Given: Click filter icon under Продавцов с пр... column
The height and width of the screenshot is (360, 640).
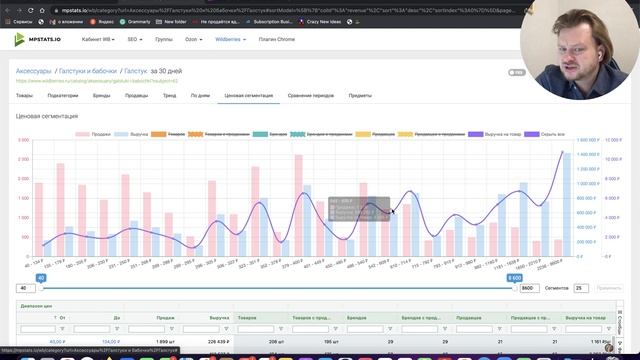Looking at the screenshot, I should (x=554, y=329).
